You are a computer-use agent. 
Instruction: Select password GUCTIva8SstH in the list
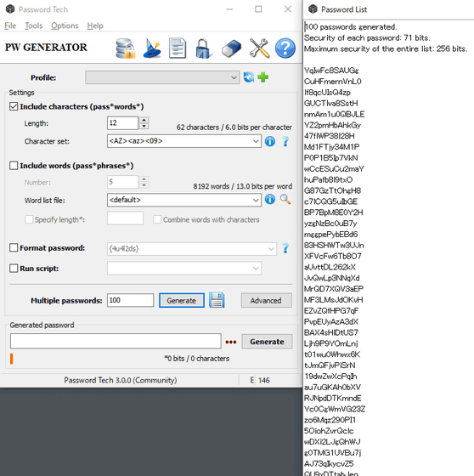point(331,103)
